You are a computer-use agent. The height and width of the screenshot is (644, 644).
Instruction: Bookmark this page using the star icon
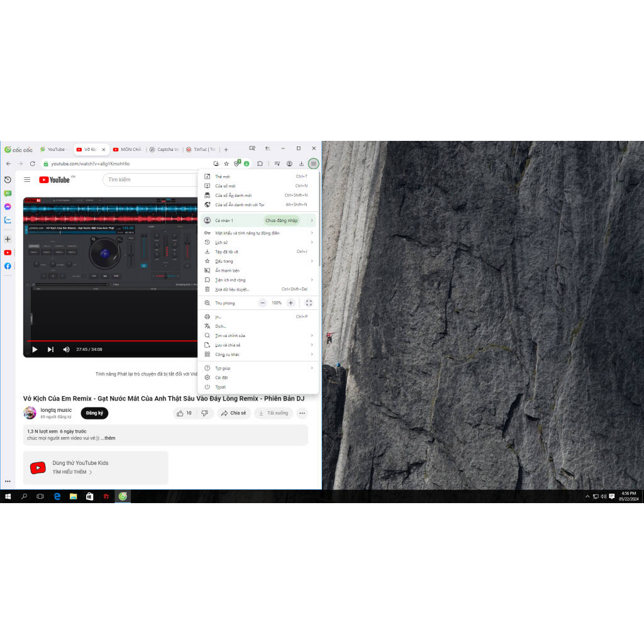tap(226, 164)
